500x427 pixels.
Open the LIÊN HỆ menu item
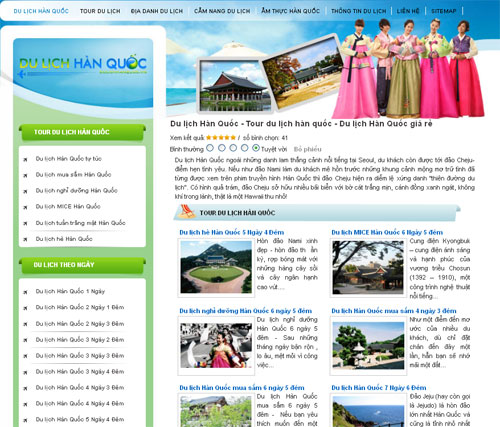coord(408,11)
